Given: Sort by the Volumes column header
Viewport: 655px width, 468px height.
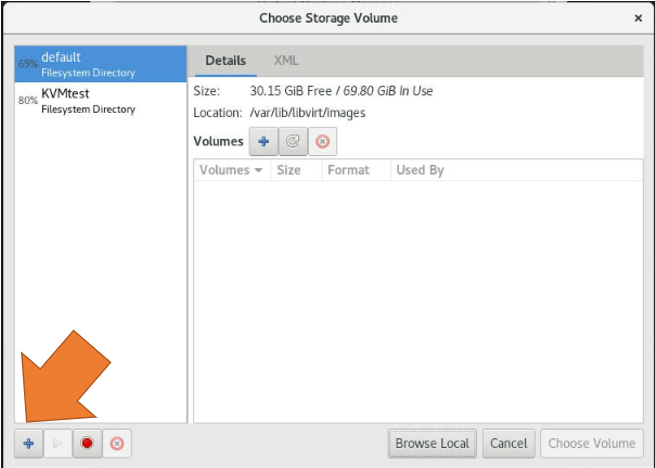Looking at the screenshot, I should coord(230,170).
